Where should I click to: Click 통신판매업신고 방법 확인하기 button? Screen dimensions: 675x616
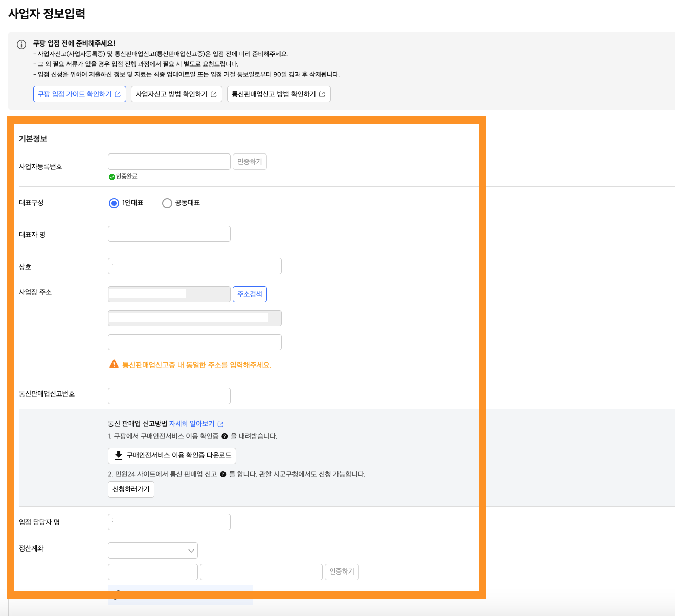(x=279, y=94)
